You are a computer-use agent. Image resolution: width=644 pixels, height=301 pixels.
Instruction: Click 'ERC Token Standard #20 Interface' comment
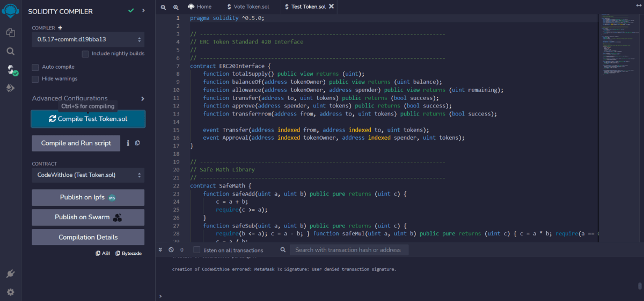click(x=246, y=42)
